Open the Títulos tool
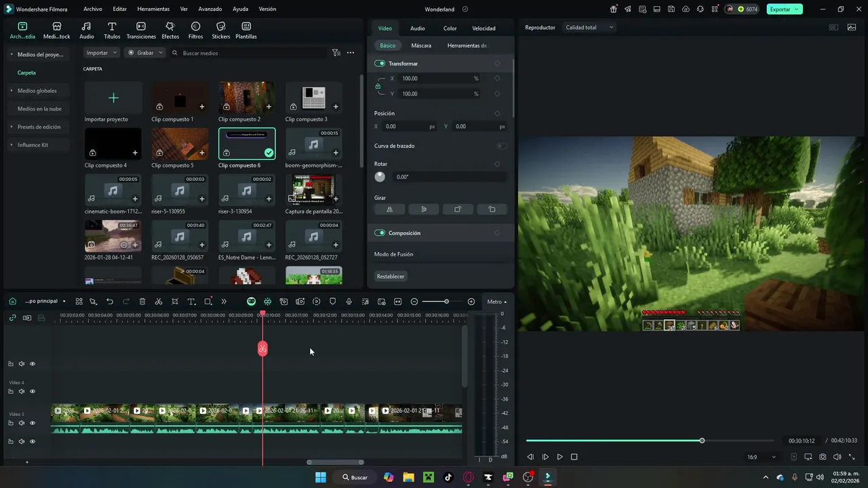The image size is (868, 488). pyautogui.click(x=112, y=30)
